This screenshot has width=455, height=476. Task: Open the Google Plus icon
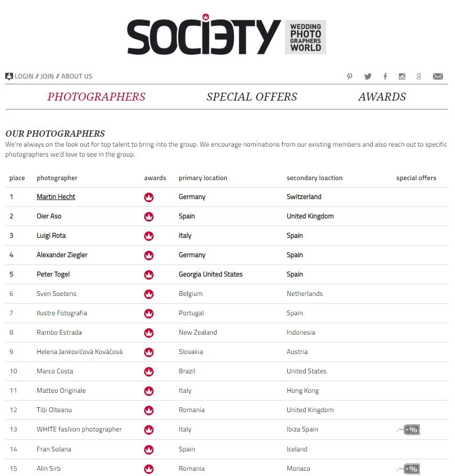pyautogui.click(x=419, y=76)
